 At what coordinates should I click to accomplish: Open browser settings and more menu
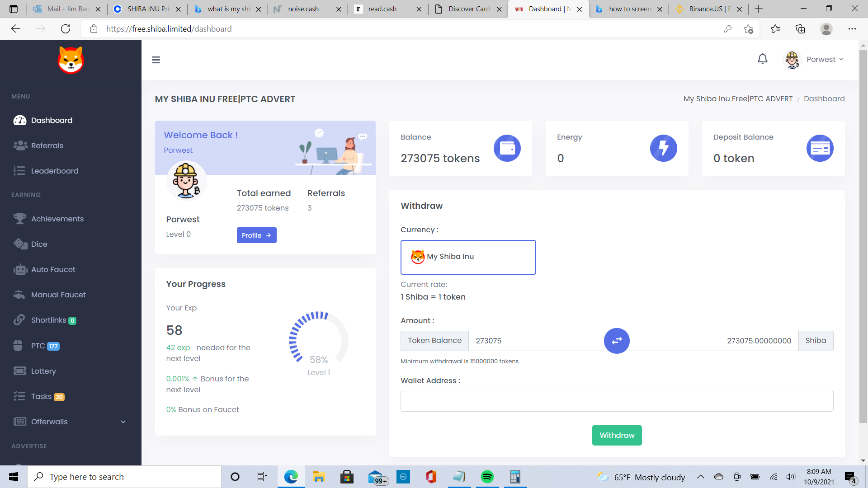pyautogui.click(x=852, y=29)
